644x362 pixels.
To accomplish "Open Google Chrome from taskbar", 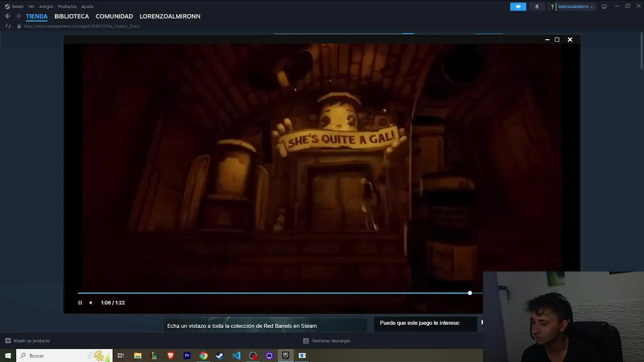I will coord(203,355).
